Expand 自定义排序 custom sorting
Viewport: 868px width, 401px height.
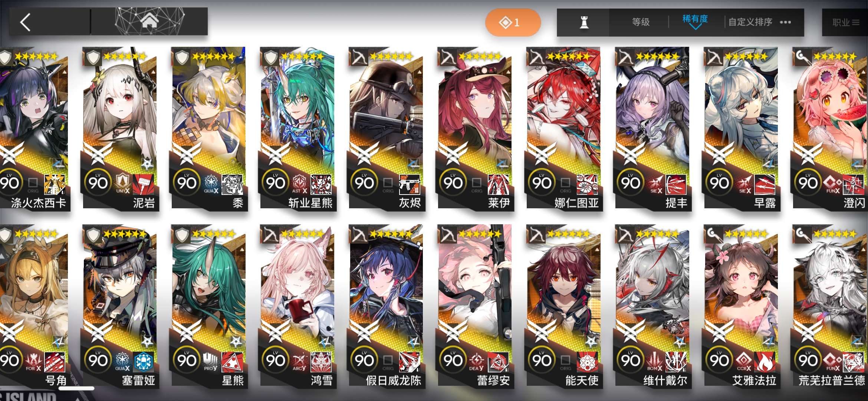point(750,22)
